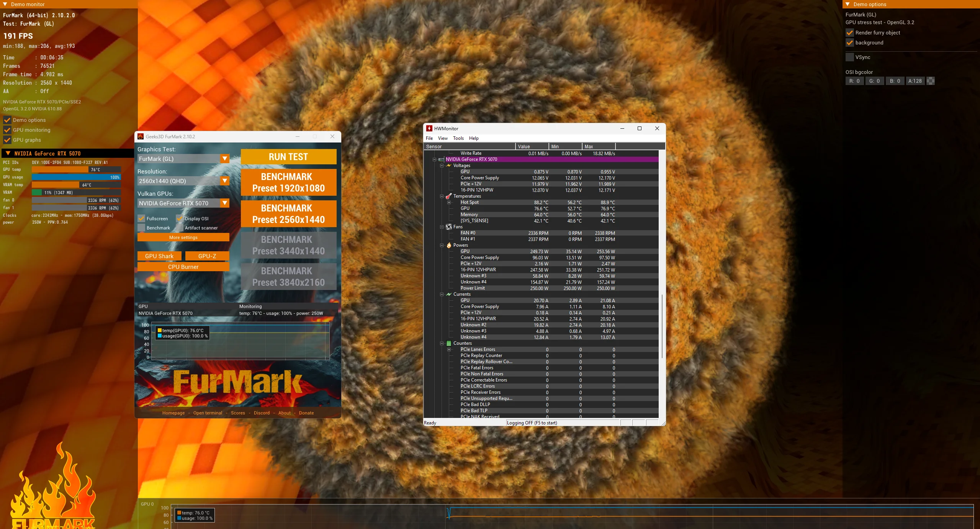
Task: Toggle the GPU monitoring checkbox
Action: pyautogui.click(x=7, y=130)
